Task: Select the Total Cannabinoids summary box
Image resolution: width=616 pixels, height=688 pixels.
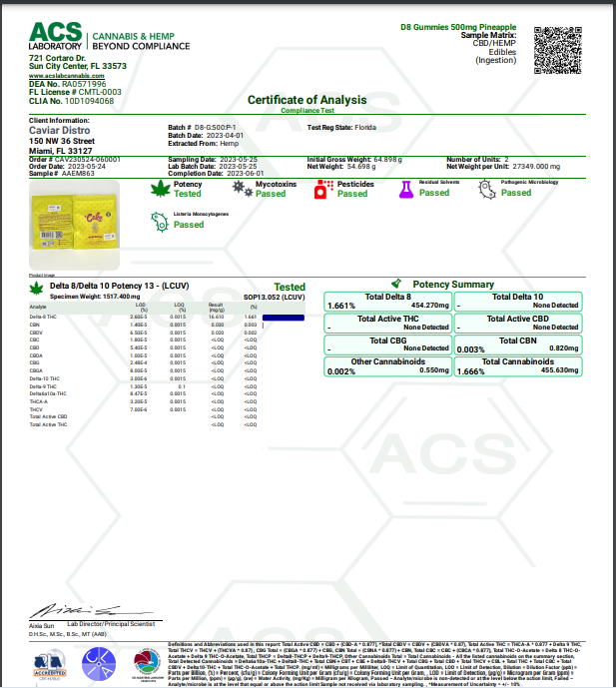Action: point(518,366)
